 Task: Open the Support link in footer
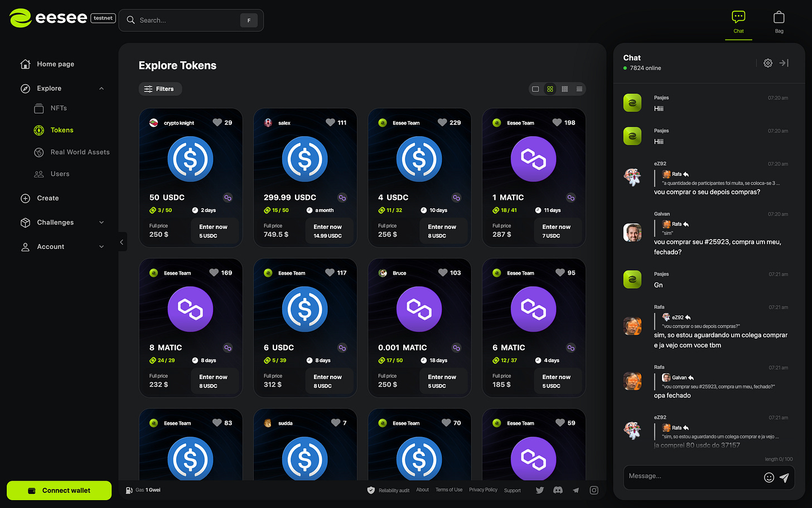pyautogui.click(x=513, y=490)
